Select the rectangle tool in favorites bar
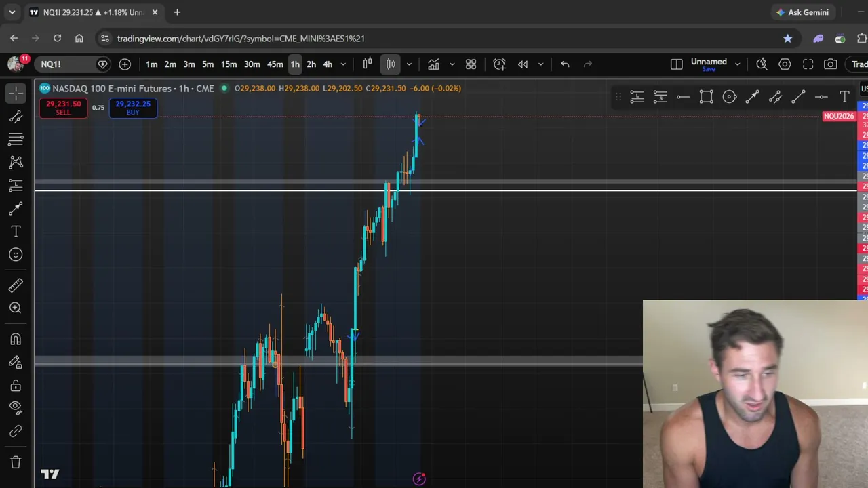The height and width of the screenshot is (488, 868). coord(706,98)
